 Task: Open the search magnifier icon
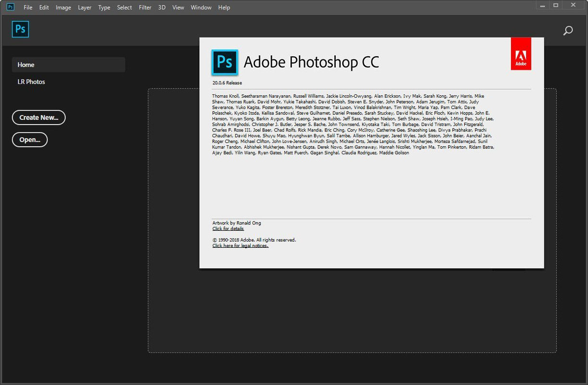568,31
